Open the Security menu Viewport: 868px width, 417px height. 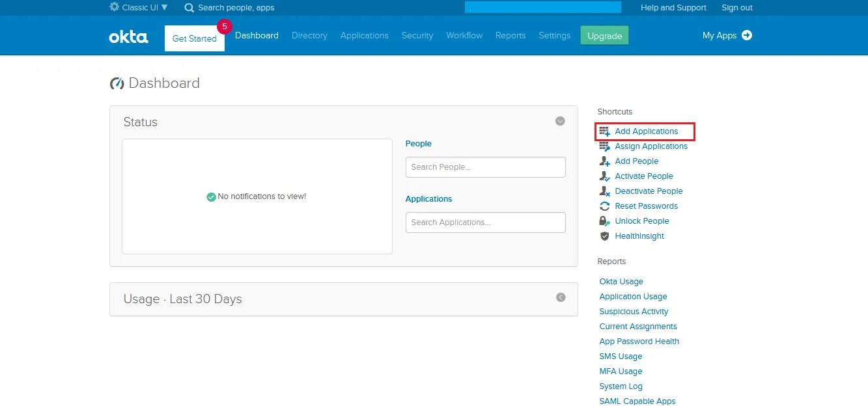[x=417, y=36]
